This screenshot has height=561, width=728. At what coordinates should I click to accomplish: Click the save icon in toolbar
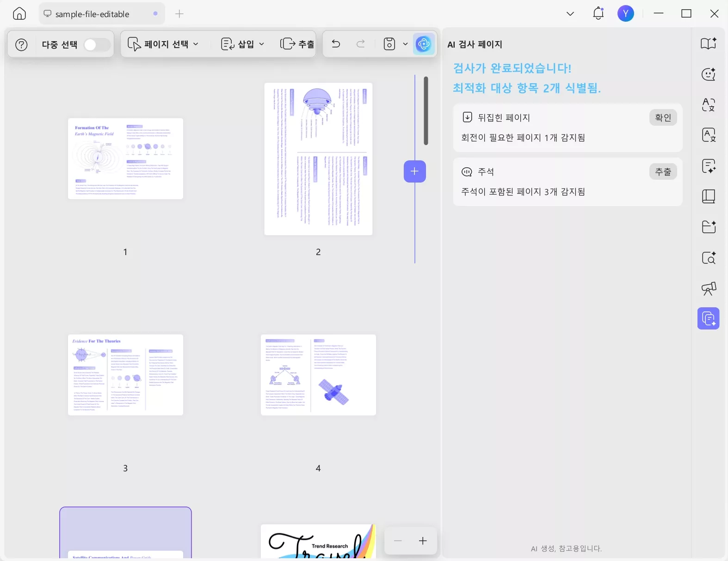389,44
